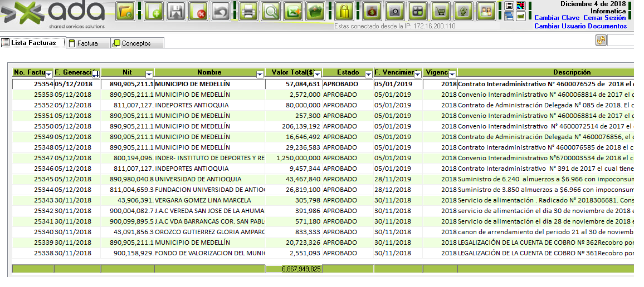Click the printer icon in toolbar
644x287 pixels.
point(248,11)
